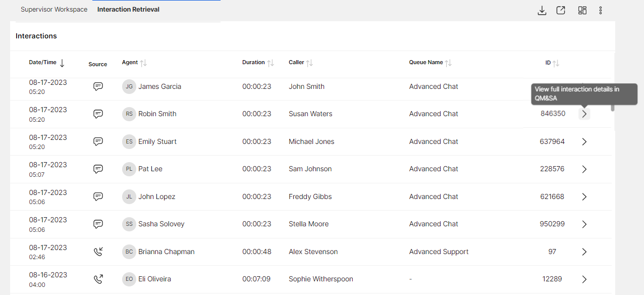The width and height of the screenshot is (644, 295).
Task: Click the dashboard layout icon
Action: click(x=582, y=10)
